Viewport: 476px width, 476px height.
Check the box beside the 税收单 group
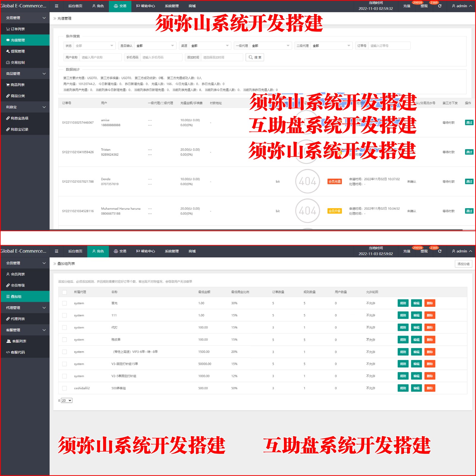pos(65,340)
